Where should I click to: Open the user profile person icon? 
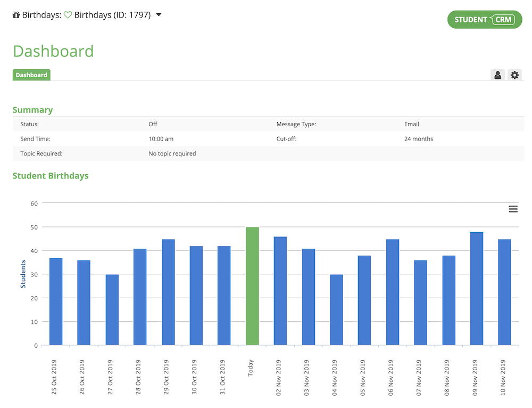point(497,75)
